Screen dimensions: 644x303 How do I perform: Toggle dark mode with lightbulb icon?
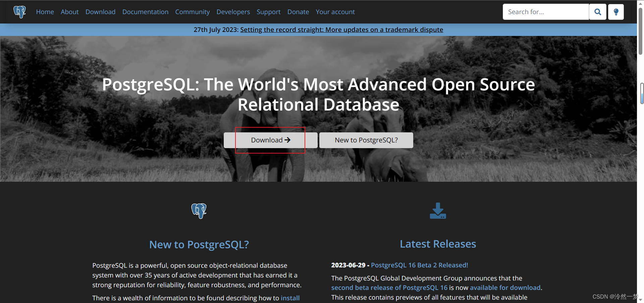pos(616,12)
